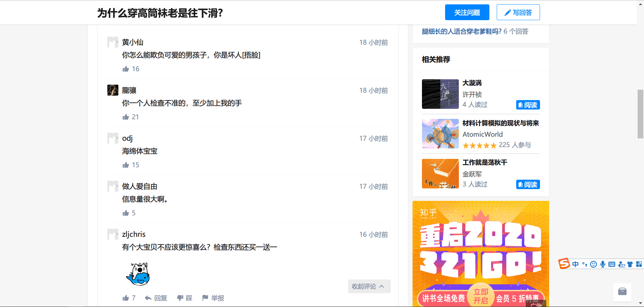Open related question 腿细长的人适合穿老爹鞋吗
Image resolution: width=644 pixels, height=307 pixels.
click(x=462, y=31)
